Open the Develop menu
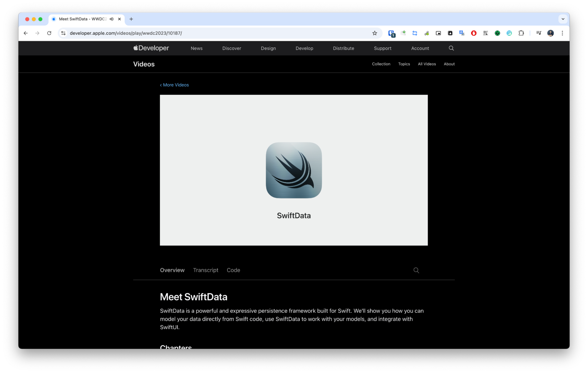588x373 pixels. click(304, 49)
